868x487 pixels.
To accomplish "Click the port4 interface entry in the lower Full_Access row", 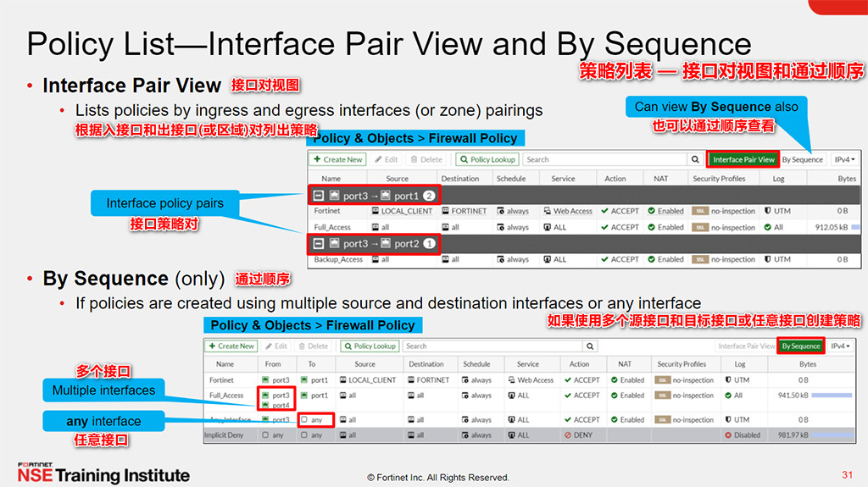I will [x=275, y=405].
